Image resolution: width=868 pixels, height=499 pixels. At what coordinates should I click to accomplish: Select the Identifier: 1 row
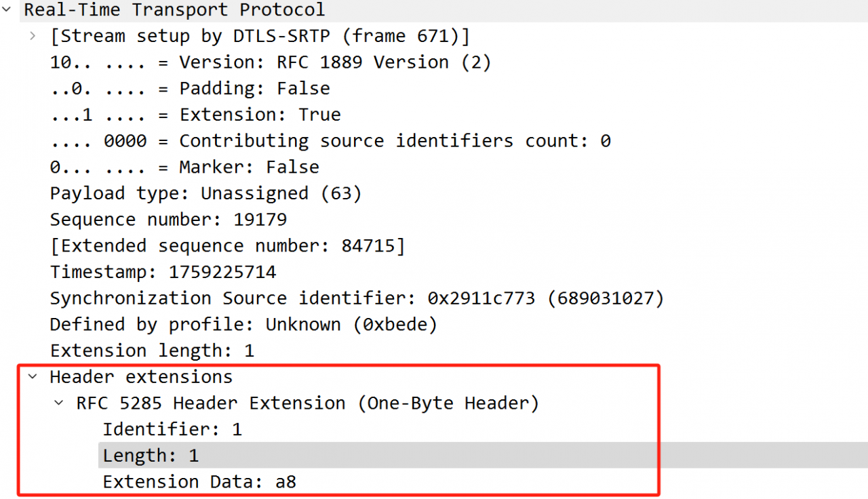click(x=172, y=429)
